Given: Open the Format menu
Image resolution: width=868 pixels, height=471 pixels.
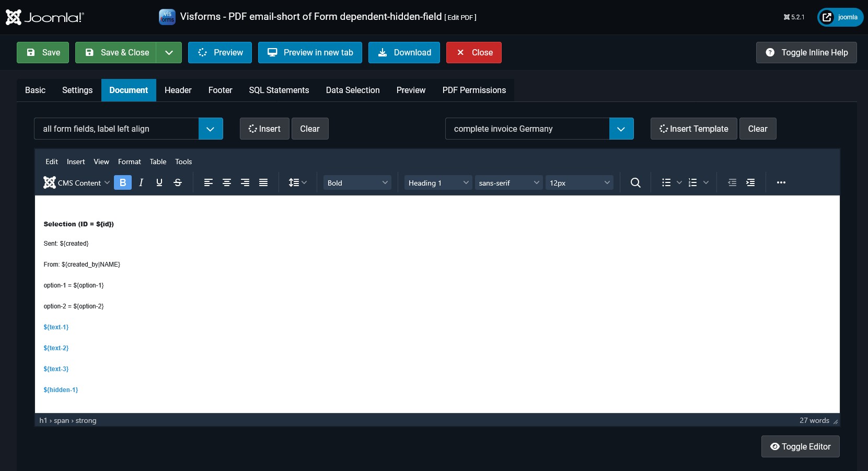Looking at the screenshot, I should [129, 162].
